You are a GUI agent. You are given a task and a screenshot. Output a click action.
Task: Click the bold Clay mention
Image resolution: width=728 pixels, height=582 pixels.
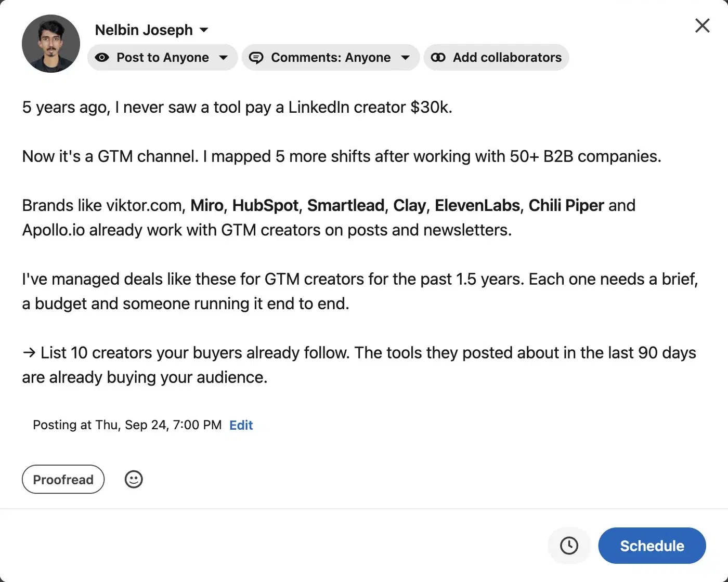coord(410,205)
